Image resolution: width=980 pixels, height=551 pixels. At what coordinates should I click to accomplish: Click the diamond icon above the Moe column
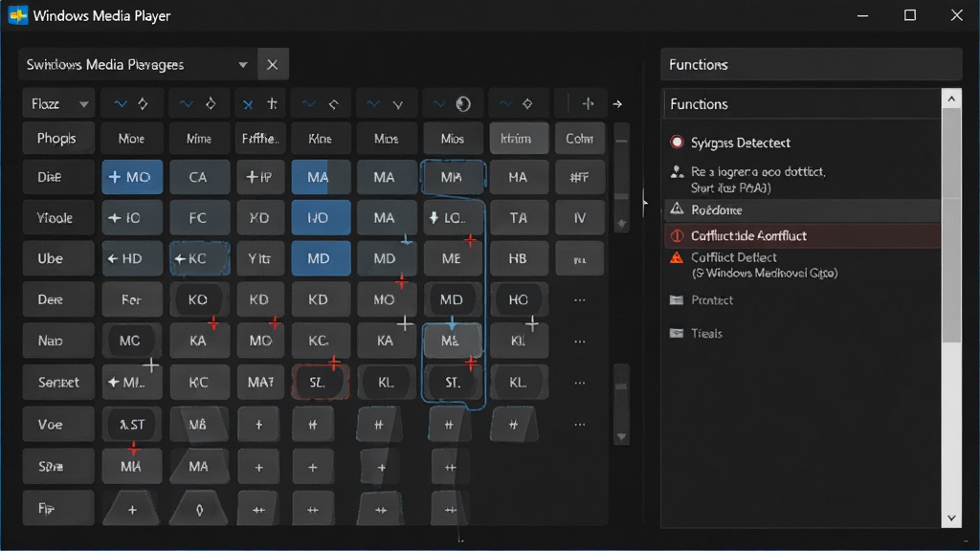(144, 103)
